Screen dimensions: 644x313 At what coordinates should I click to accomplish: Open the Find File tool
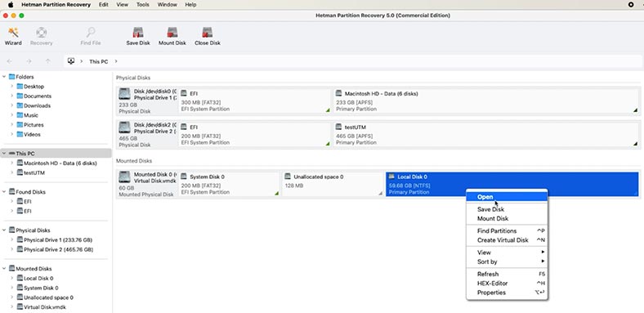click(91, 36)
